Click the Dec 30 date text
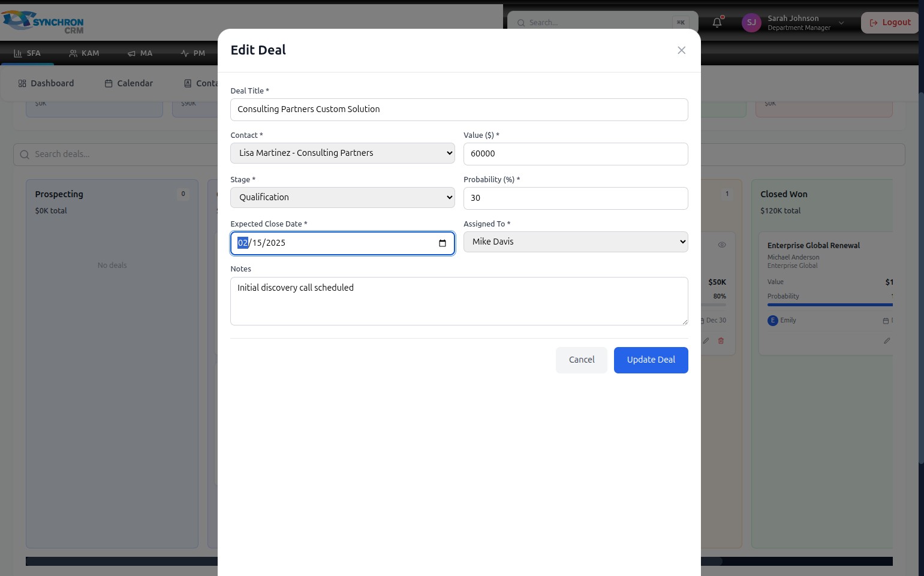 coord(716,321)
